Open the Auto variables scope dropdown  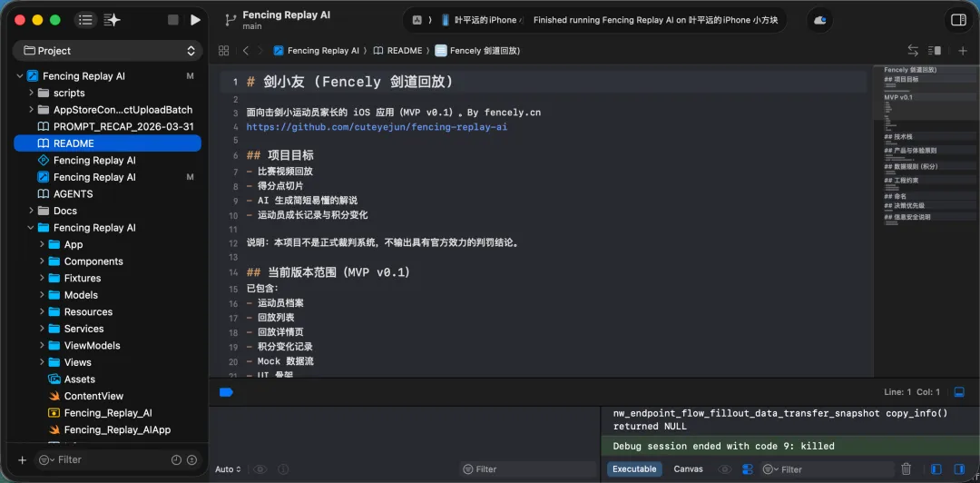[x=228, y=469]
